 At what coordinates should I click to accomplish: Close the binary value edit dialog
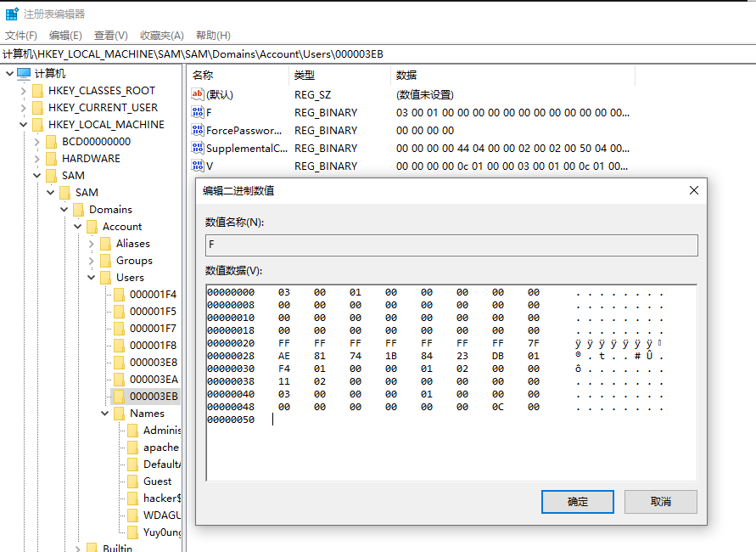tap(693, 190)
